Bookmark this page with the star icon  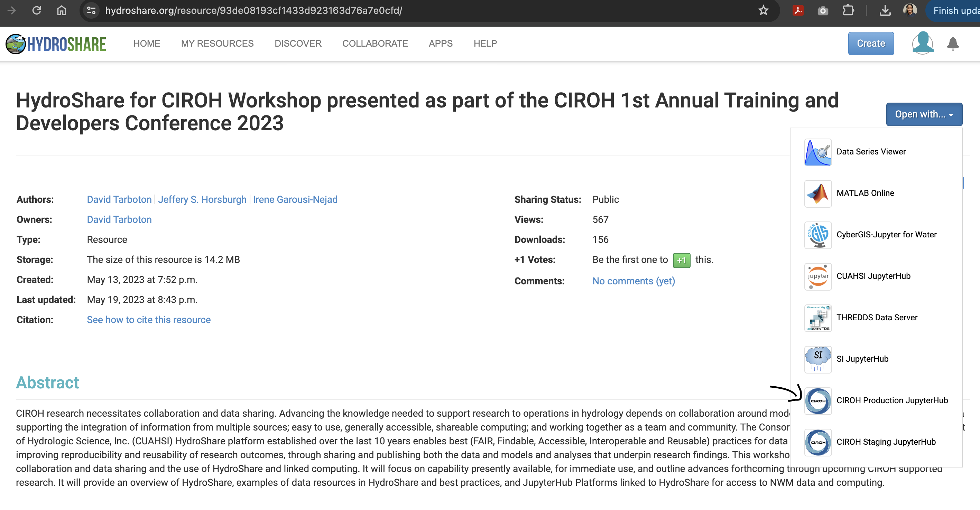[763, 11]
